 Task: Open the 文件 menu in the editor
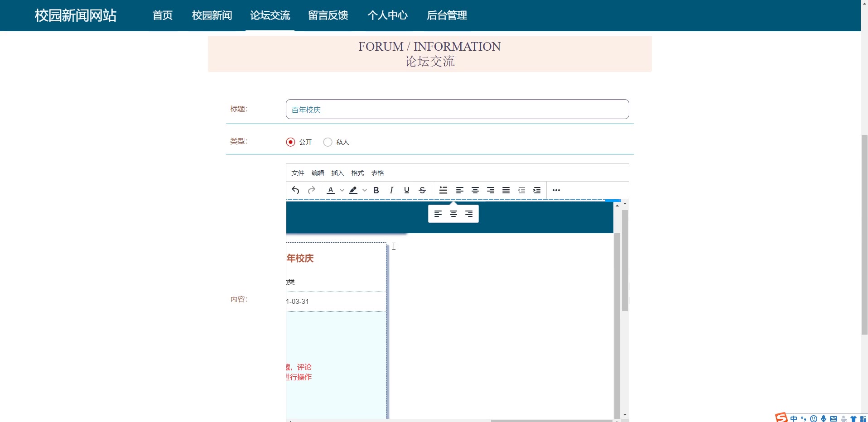click(298, 173)
